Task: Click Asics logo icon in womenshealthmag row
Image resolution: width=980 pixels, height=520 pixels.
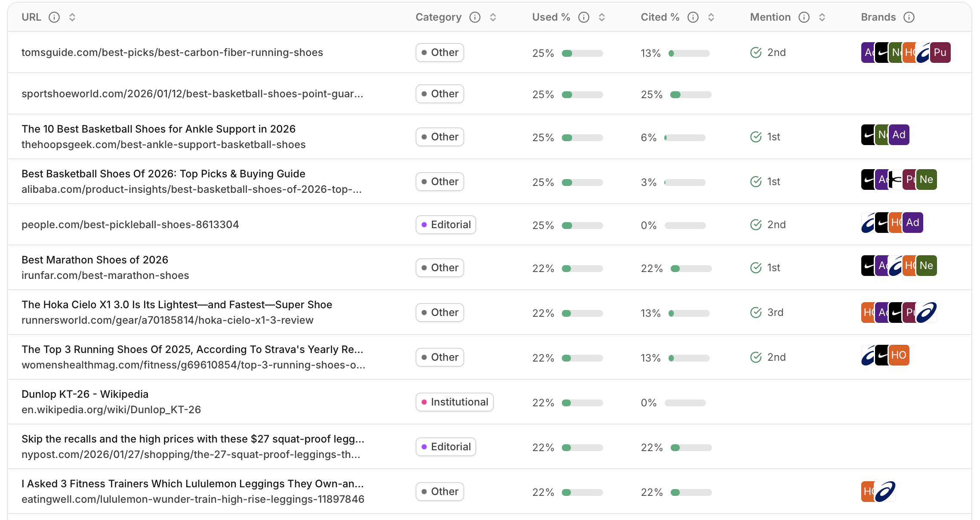Action: [868, 355]
